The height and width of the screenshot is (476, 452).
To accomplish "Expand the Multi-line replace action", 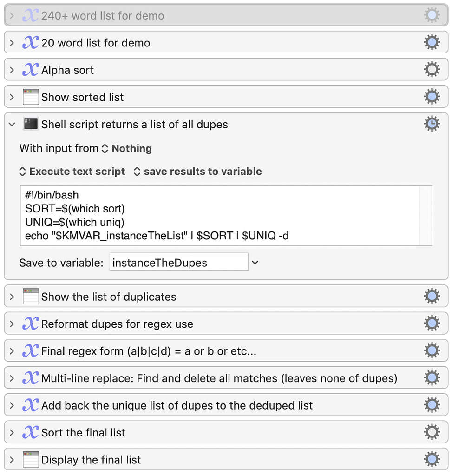I will click(12, 378).
